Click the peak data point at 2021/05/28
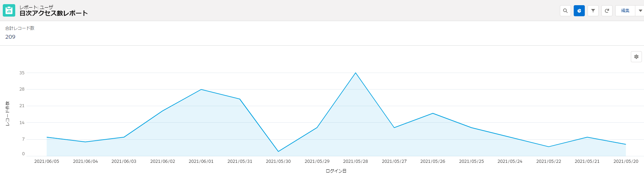This screenshot has height=177, width=644. click(355, 73)
